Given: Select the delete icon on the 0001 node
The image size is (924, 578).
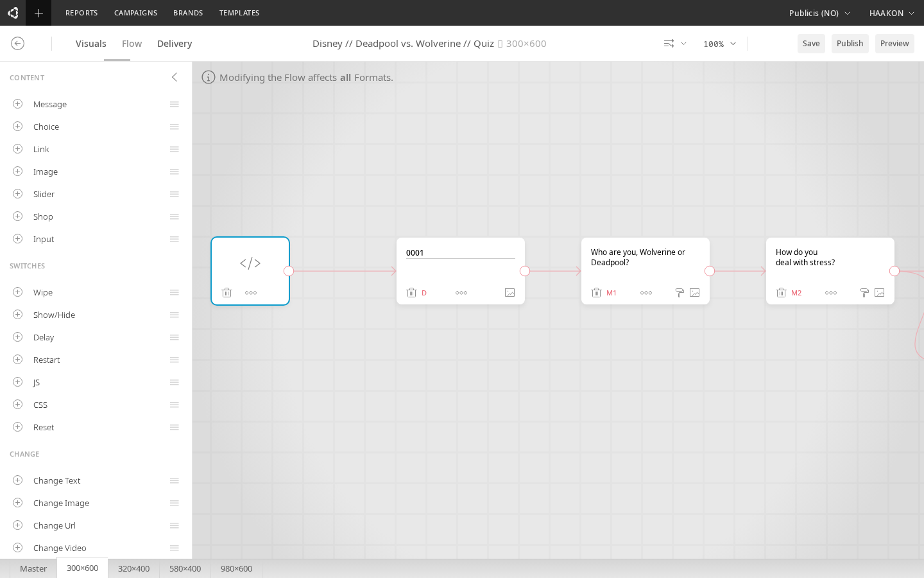Looking at the screenshot, I should point(411,293).
